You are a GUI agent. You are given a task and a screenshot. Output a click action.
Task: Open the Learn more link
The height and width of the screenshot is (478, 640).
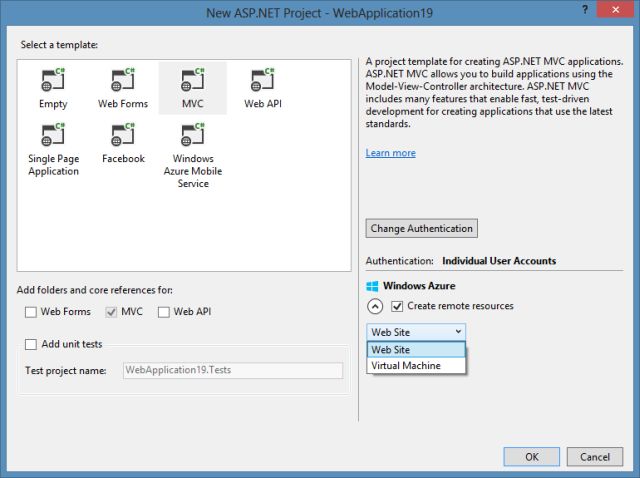click(x=391, y=153)
